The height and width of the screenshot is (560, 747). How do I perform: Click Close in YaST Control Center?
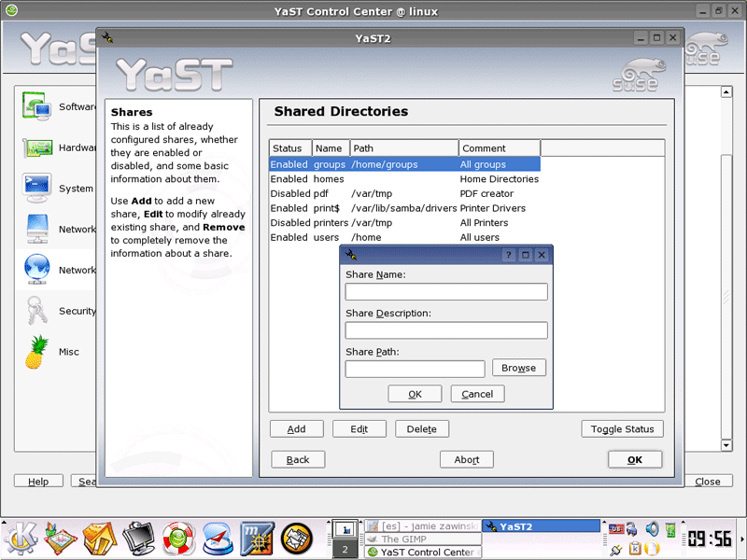(708, 482)
